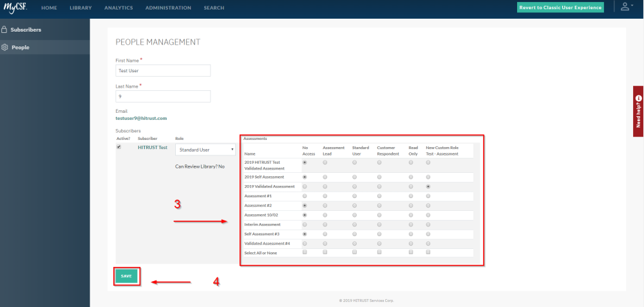644x307 pixels.
Task: Go to the Analytics menu item
Action: (x=118, y=8)
